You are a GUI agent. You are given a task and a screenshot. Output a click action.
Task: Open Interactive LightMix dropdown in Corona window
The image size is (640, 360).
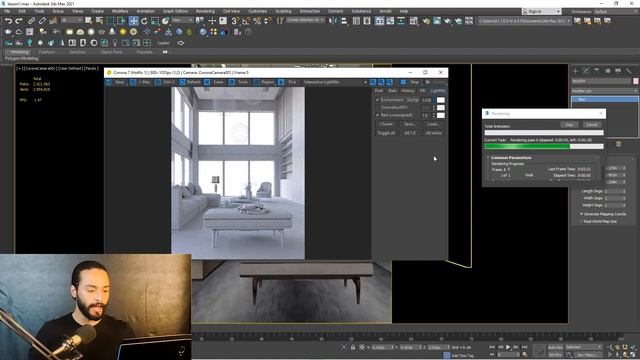click(335, 82)
